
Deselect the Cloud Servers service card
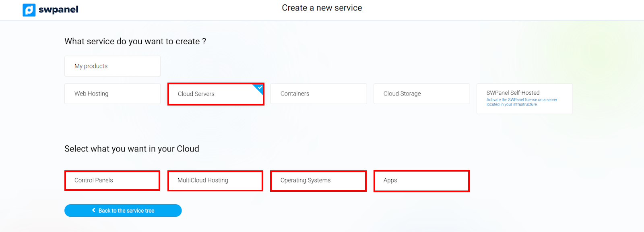tap(215, 94)
